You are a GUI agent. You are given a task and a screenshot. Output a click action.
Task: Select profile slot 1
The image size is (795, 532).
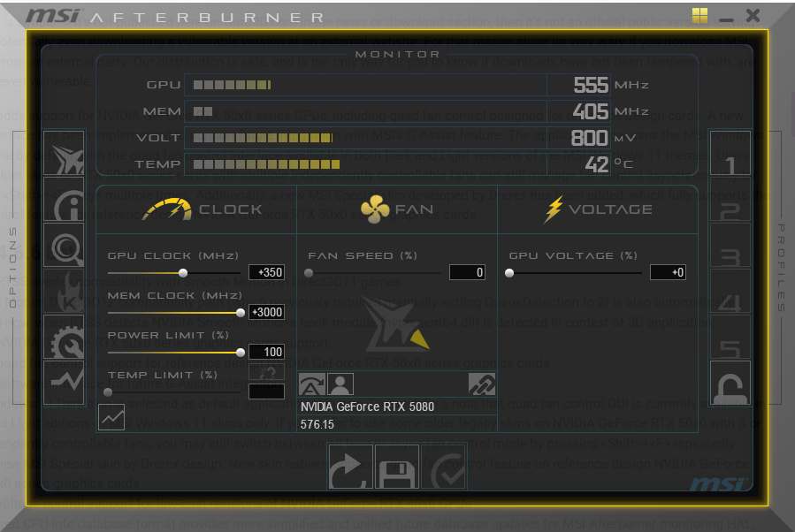(730, 153)
